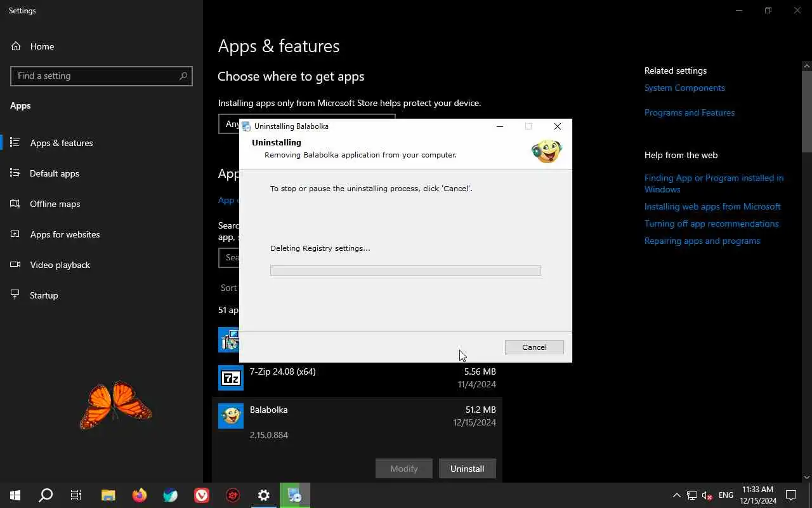The width and height of the screenshot is (812, 508).
Task: Open Installing web apps from Microsoft link
Action: (712, 206)
